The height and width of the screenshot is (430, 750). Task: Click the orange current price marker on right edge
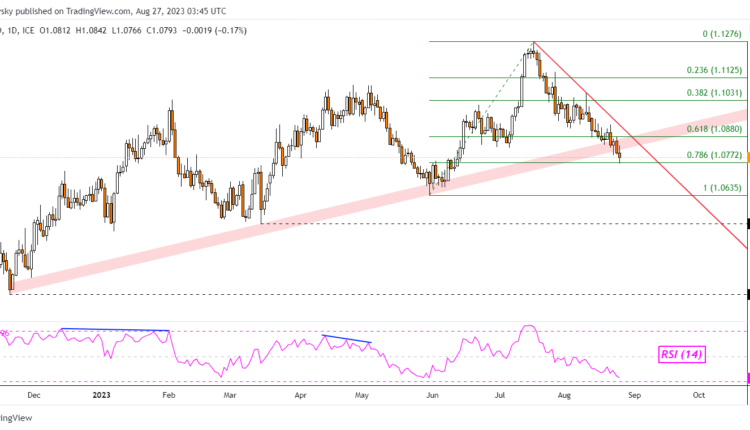(x=747, y=151)
